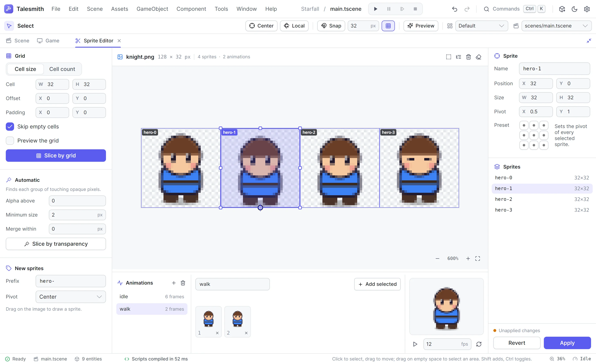This screenshot has width=596, height=364.
Task: Toggle the grid display button beside Snap
Action: click(x=388, y=26)
